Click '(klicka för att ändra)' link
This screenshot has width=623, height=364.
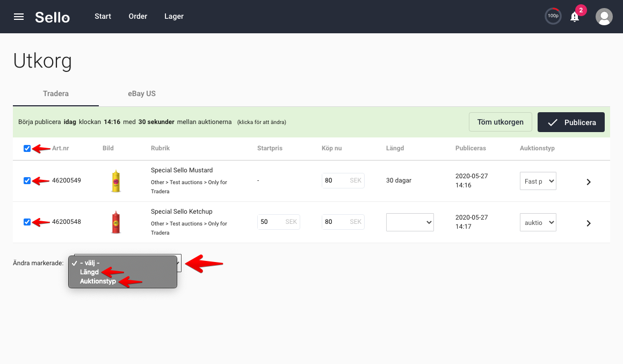(x=262, y=122)
